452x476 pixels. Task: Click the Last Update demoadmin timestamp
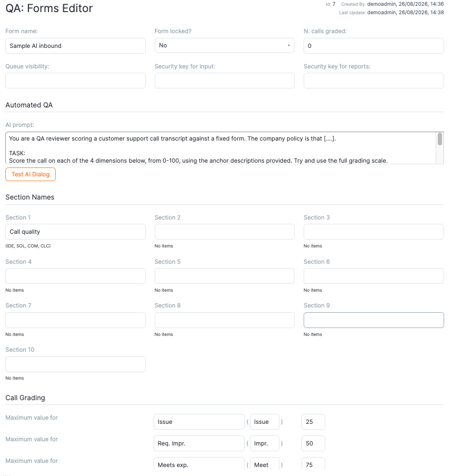tap(405, 13)
